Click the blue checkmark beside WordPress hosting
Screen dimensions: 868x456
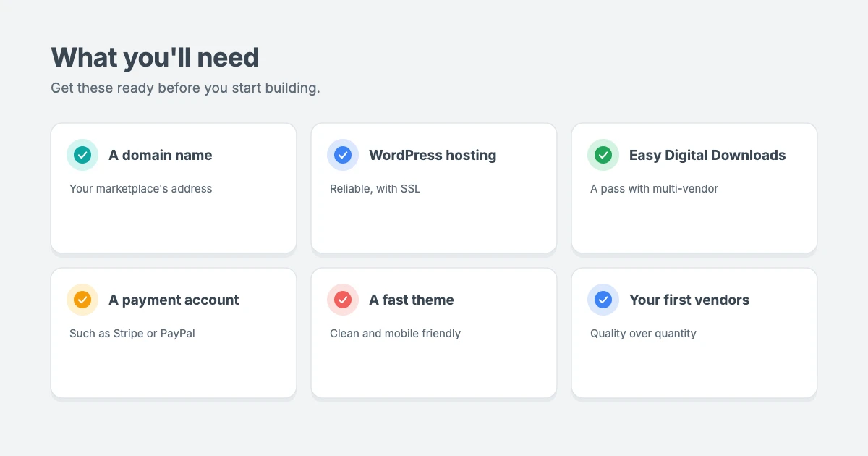[343, 155]
